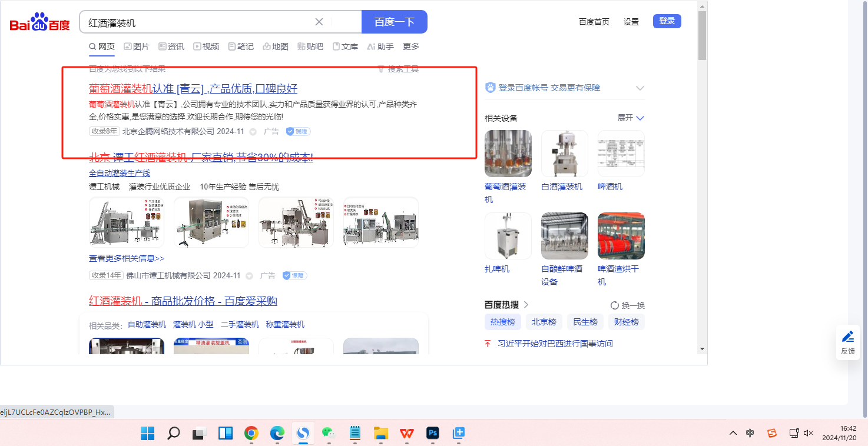Open the 设置 menu
The image size is (868, 446).
tap(631, 22)
